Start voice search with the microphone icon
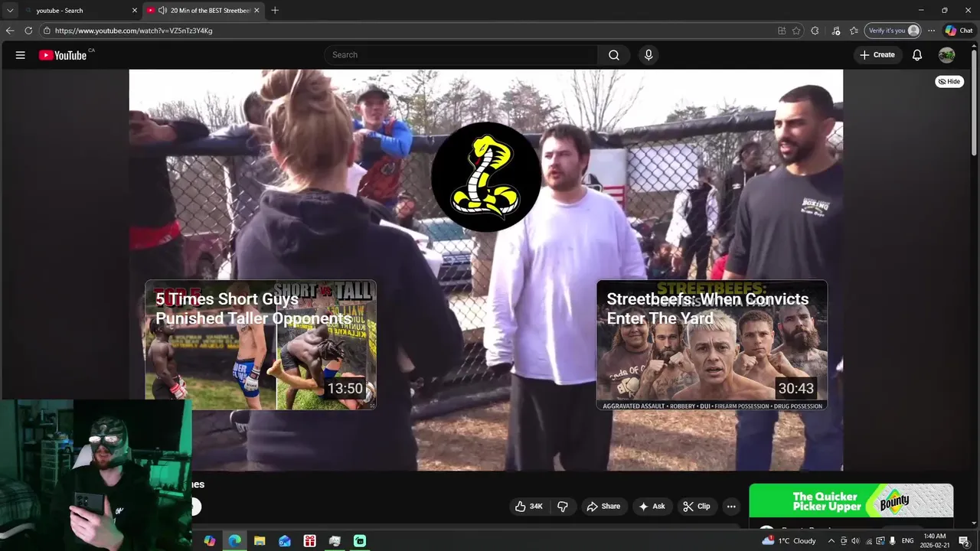The image size is (980, 551). [x=648, y=55]
